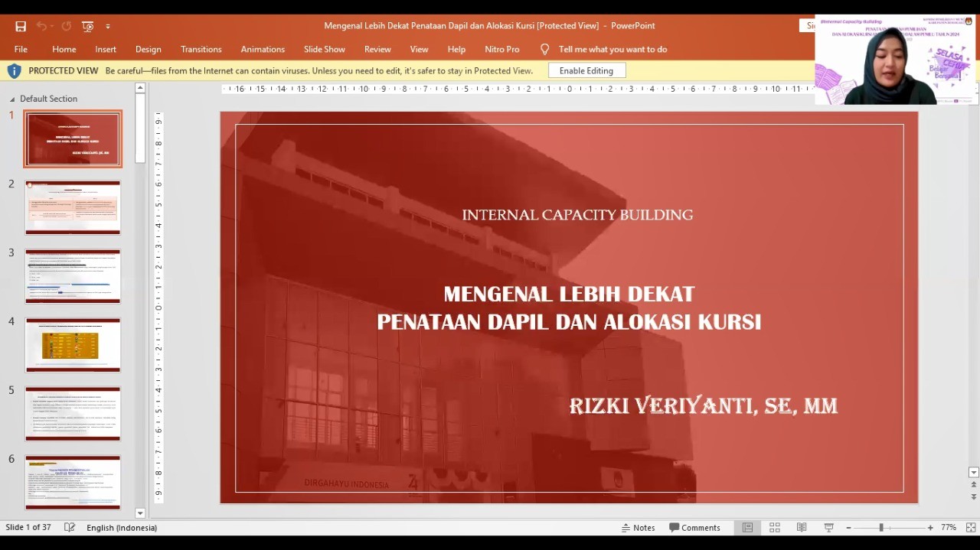Go to next slide using double-arrow button
The image size is (980, 550).
coord(974,496)
